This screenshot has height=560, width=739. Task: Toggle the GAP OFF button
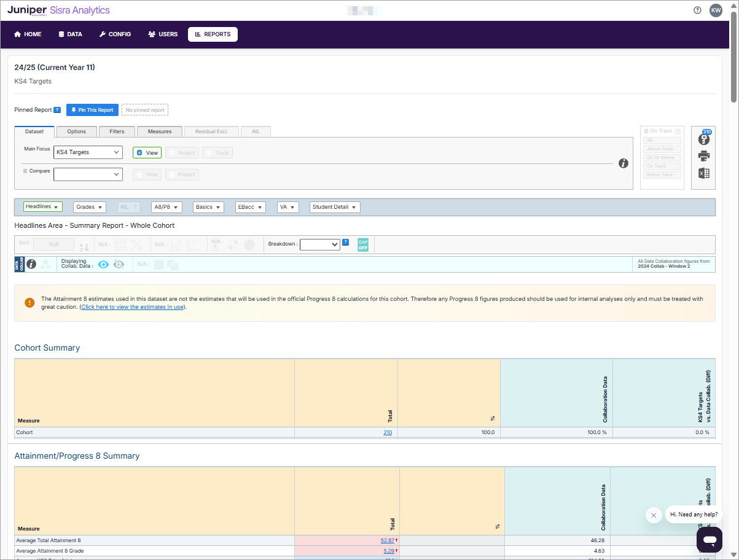tap(363, 244)
